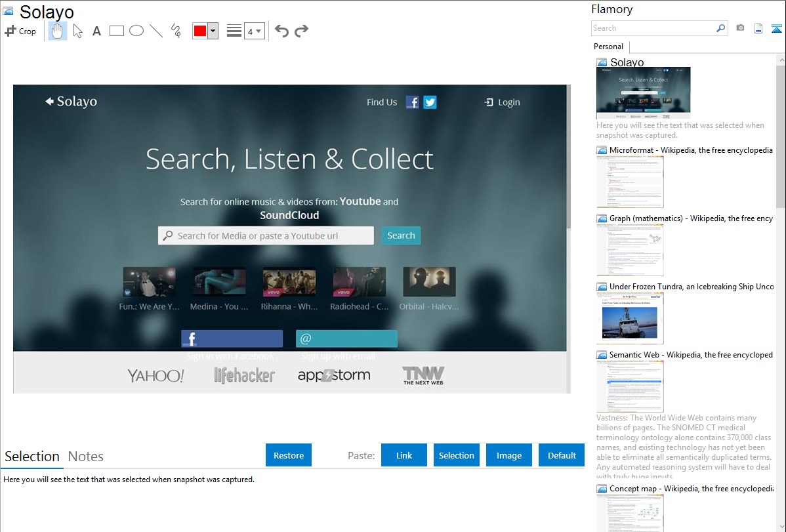The height and width of the screenshot is (532, 786).
Task: Undo the last annotation
Action: (x=281, y=31)
